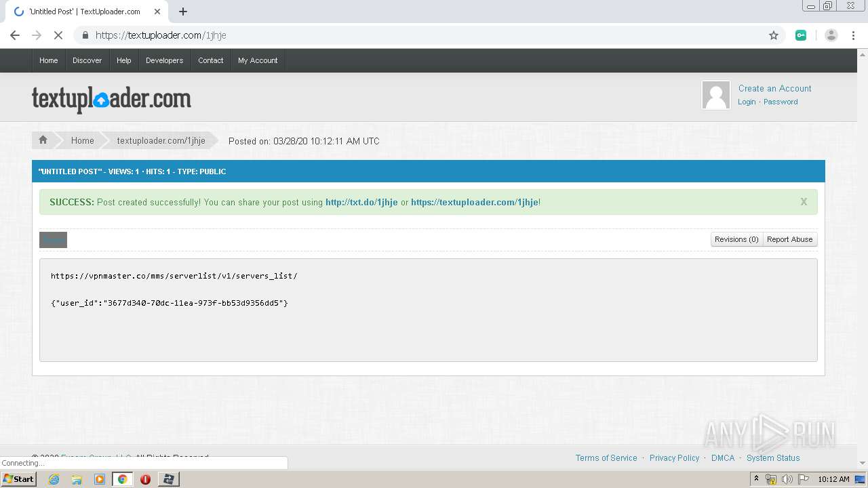Open System Status footer link

(x=773, y=458)
